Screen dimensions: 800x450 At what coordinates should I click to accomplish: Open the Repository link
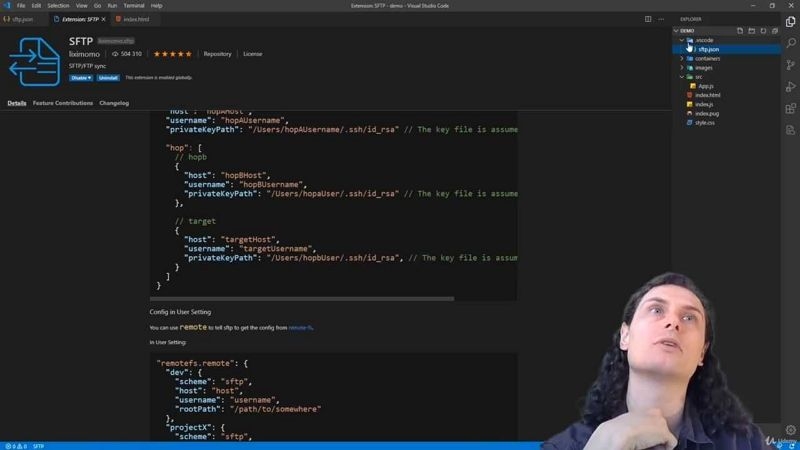pyautogui.click(x=217, y=54)
